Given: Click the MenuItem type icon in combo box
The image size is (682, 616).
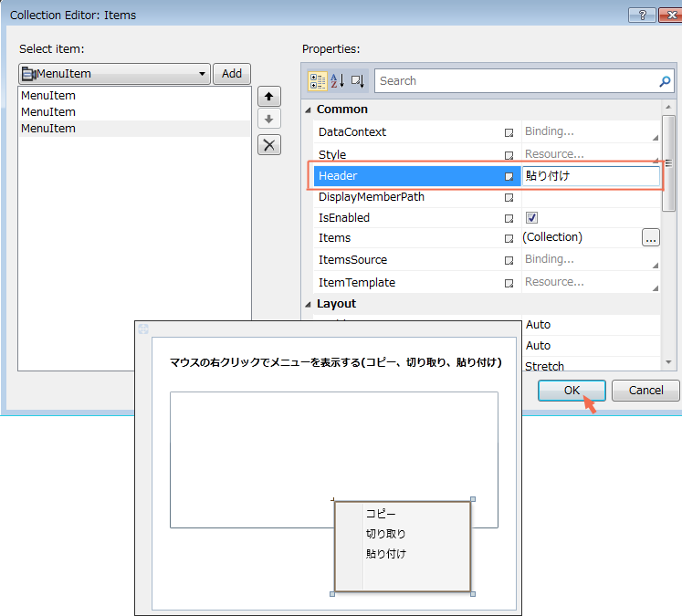Looking at the screenshot, I should tap(28, 74).
